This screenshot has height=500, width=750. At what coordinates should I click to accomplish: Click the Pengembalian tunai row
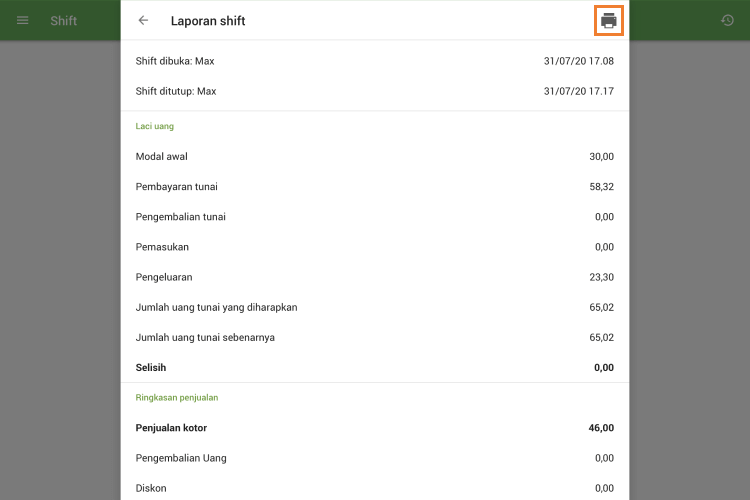click(374, 216)
